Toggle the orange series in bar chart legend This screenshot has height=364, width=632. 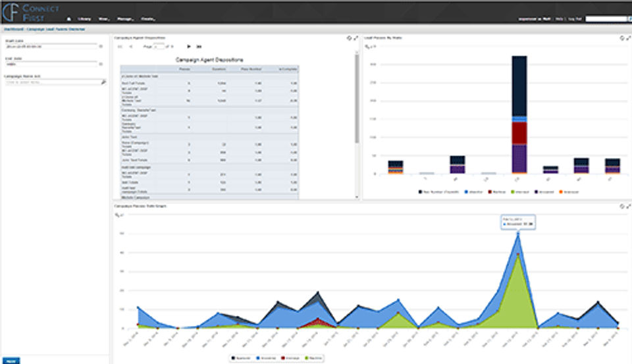click(x=569, y=192)
